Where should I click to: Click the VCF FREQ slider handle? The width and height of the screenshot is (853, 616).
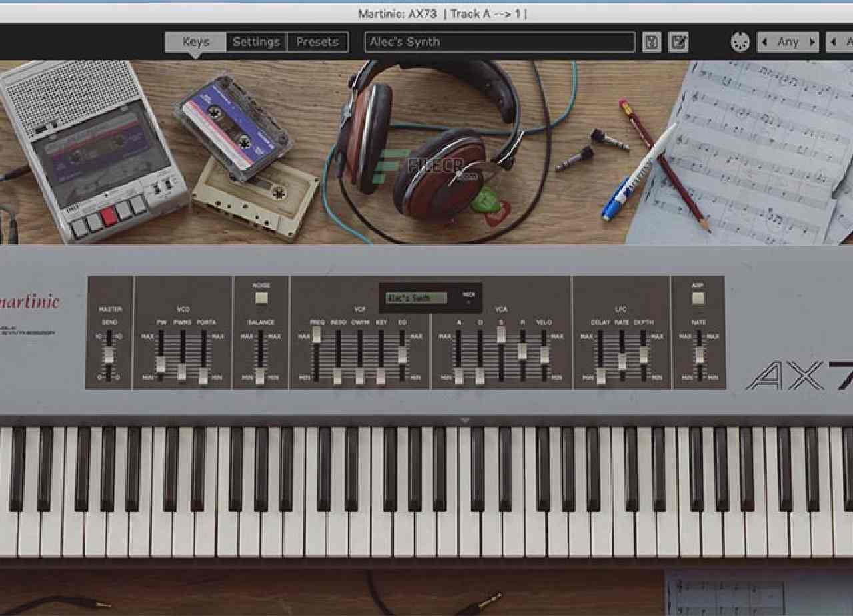pos(317,334)
